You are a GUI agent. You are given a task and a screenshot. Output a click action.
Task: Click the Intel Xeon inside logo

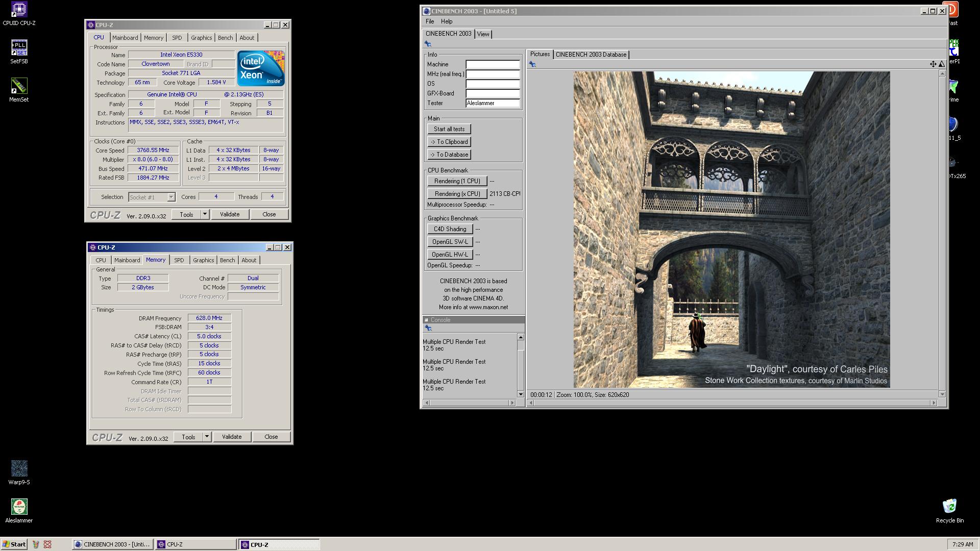click(x=261, y=68)
